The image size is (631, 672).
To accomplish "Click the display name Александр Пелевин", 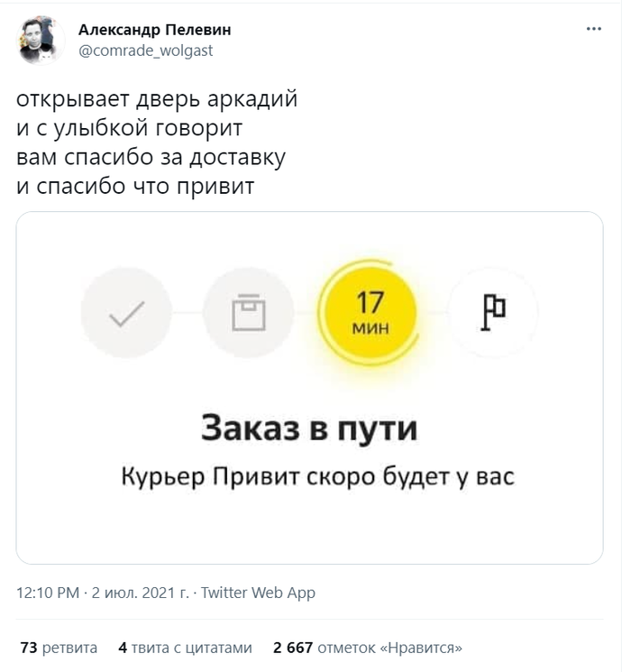I will [154, 30].
